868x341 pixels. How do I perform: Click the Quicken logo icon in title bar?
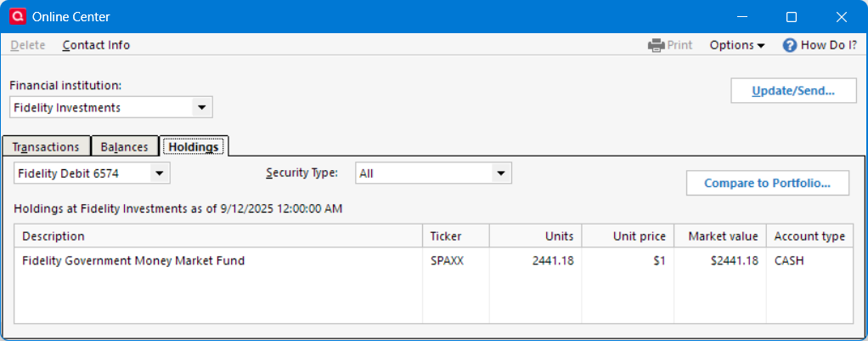[18, 17]
